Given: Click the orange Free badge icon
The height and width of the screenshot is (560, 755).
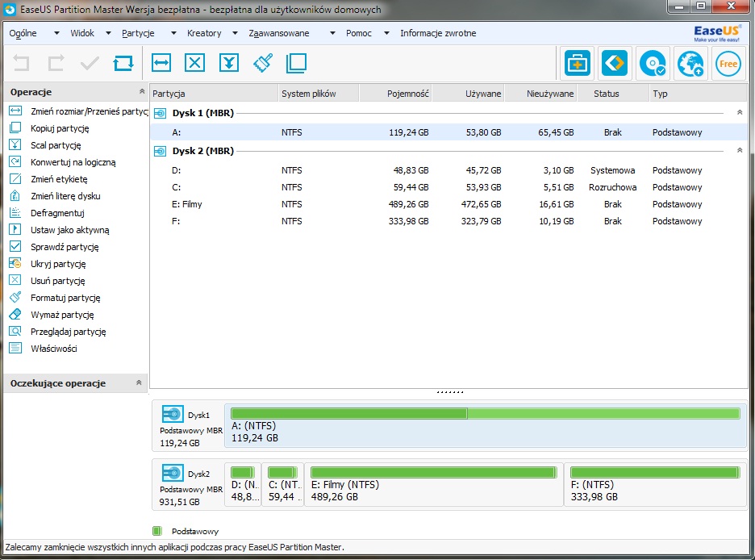Looking at the screenshot, I should 728,63.
